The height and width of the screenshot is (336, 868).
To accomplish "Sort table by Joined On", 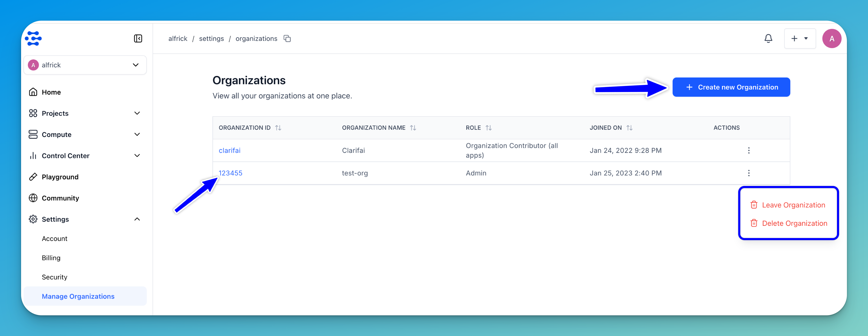I will point(629,128).
